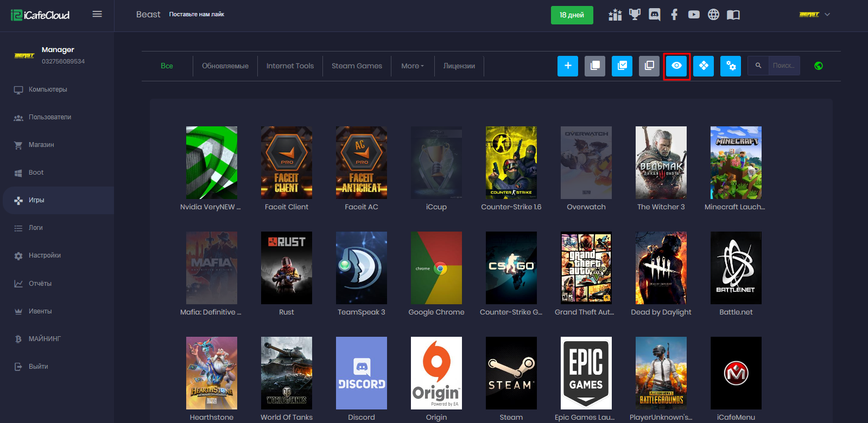Open the Overwatch tile

pos(586,163)
